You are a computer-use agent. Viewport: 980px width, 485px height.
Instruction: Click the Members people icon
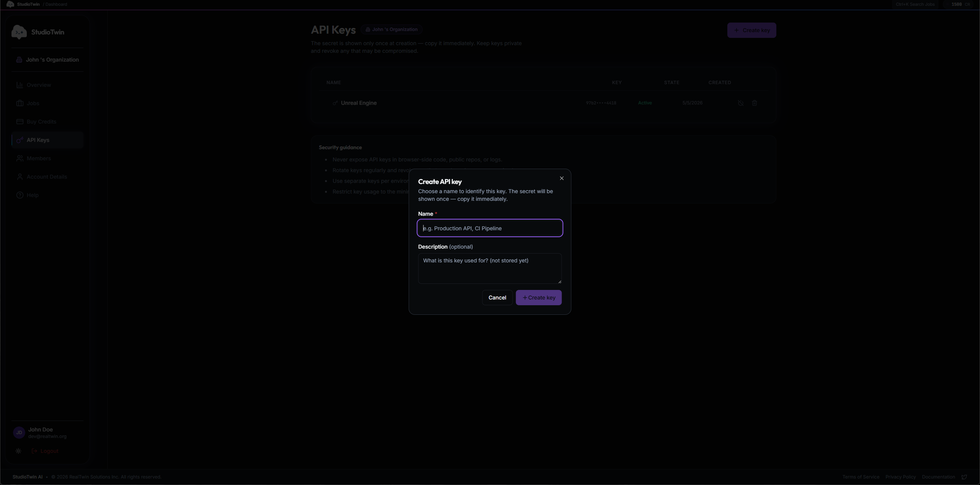[20, 158]
